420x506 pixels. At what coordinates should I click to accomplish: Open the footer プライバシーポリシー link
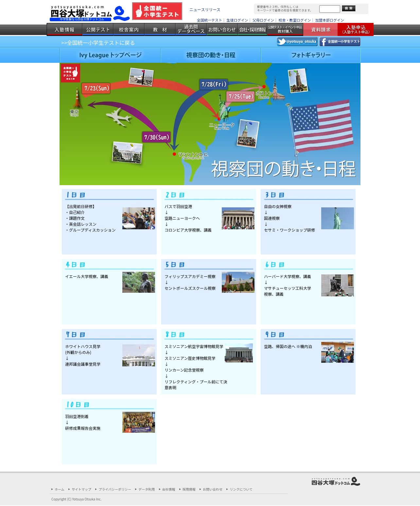pyautogui.click(x=115, y=490)
